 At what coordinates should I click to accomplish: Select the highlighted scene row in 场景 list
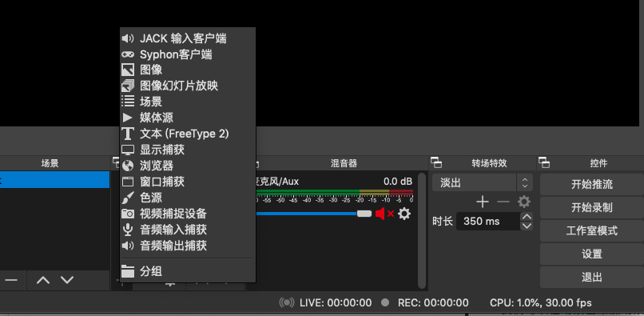click(x=54, y=180)
